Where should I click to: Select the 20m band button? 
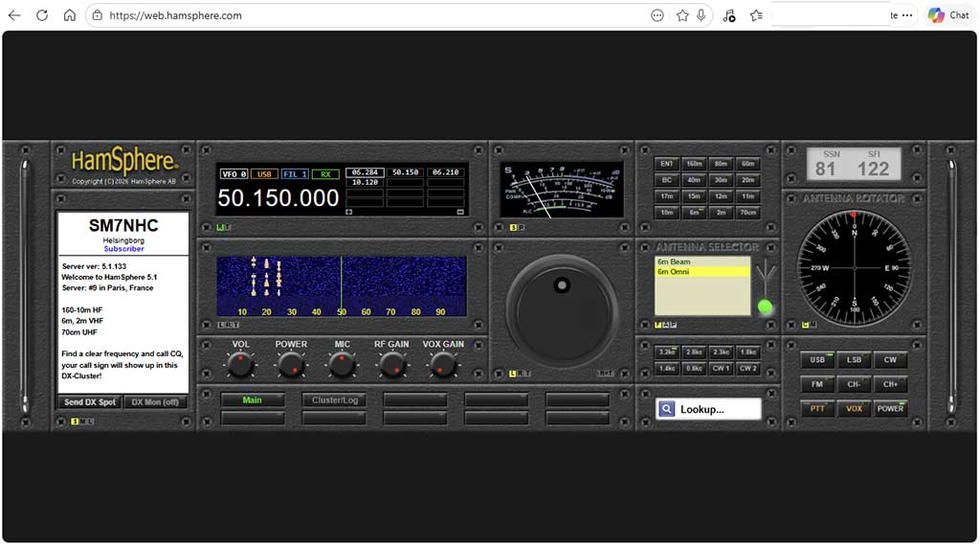tap(748, 180)
